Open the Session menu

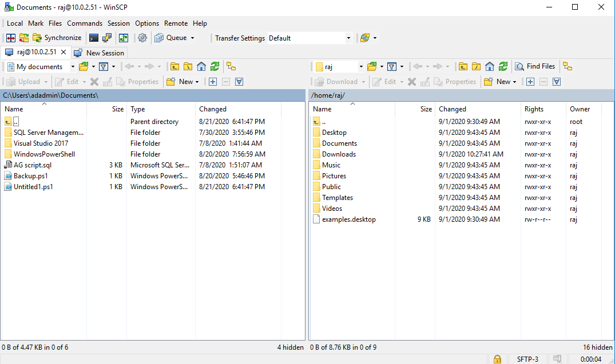118,23
